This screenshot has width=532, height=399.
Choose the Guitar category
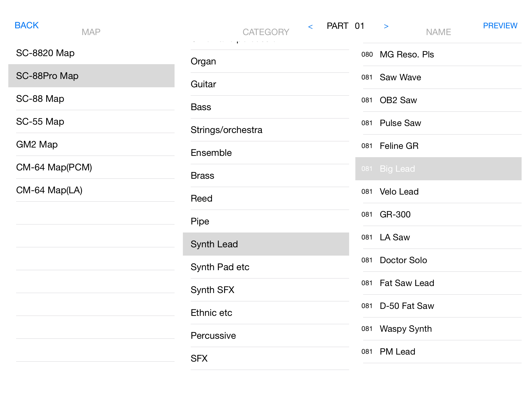(x=266, y=84)
